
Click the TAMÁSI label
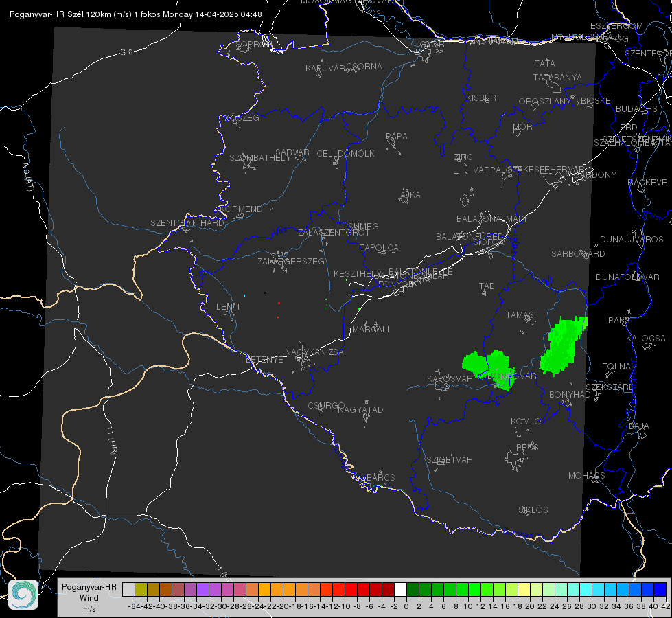click(x=521, y=314)
